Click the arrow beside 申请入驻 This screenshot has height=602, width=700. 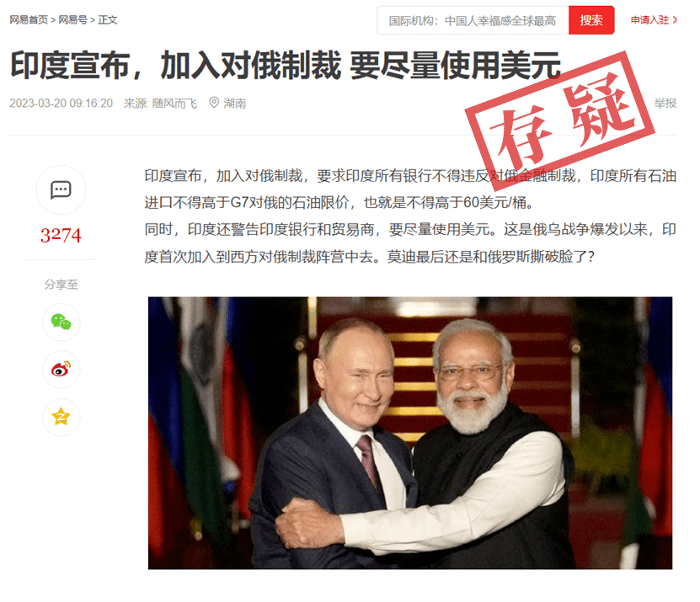click(675, 19)
